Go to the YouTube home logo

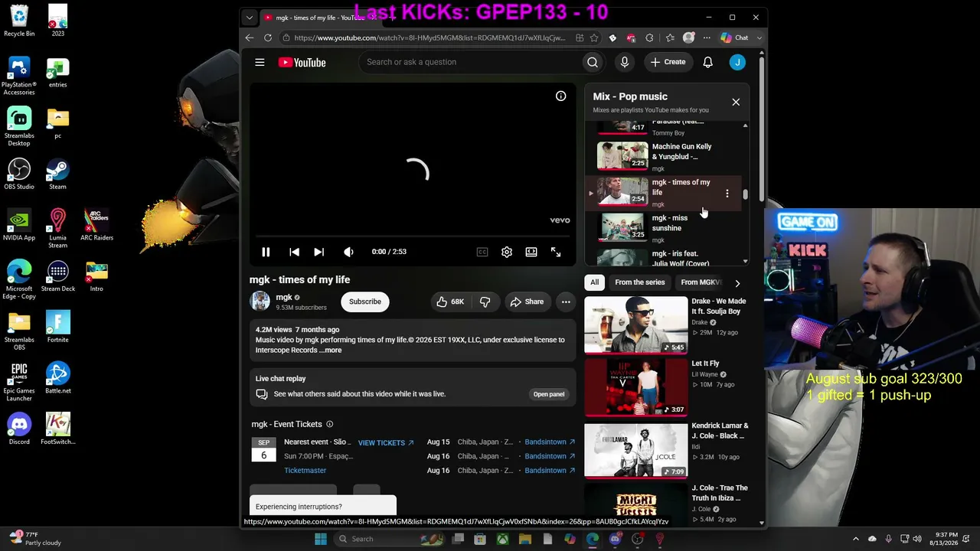[302, 62]
